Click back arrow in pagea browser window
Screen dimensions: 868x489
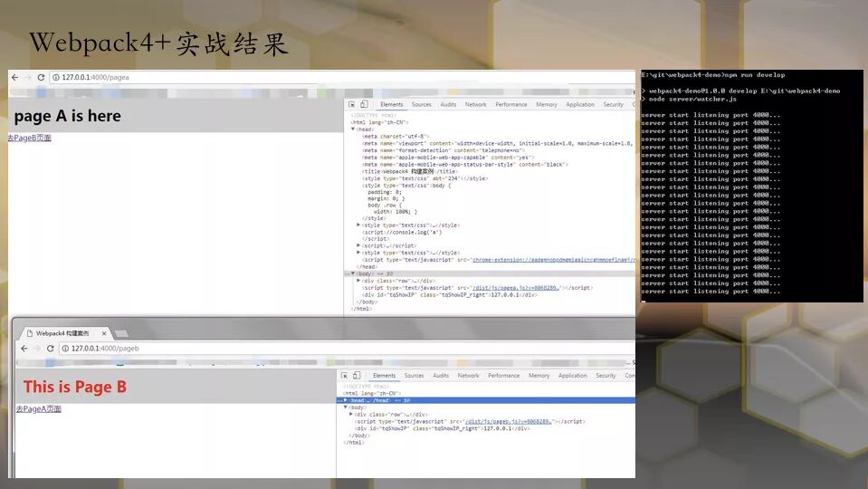[15, 78]
